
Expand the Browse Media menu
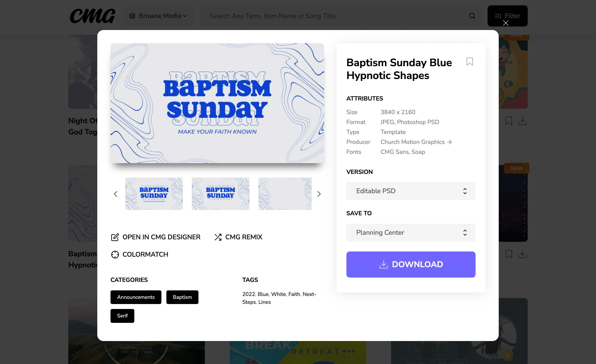159,16
